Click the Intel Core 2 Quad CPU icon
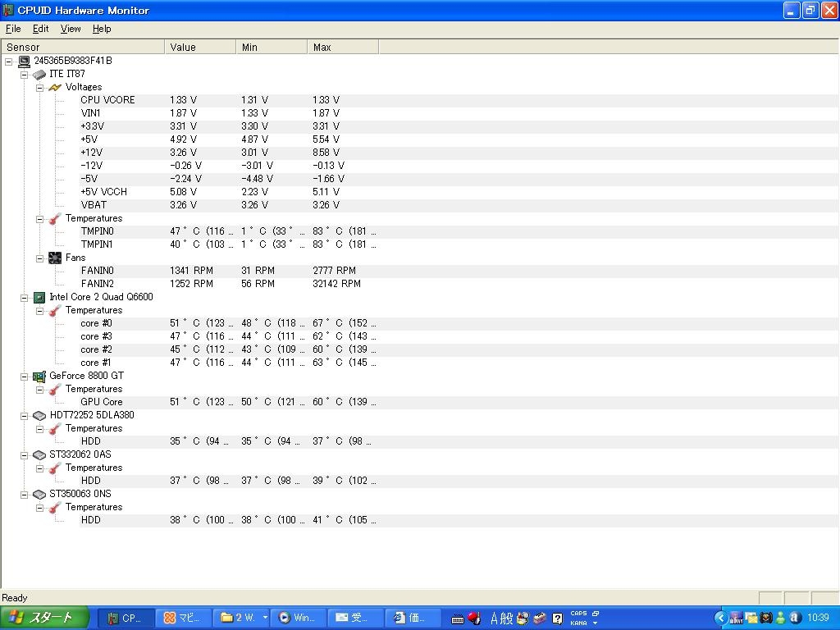Screen dimensions: 840x630 tap(39, 297)
